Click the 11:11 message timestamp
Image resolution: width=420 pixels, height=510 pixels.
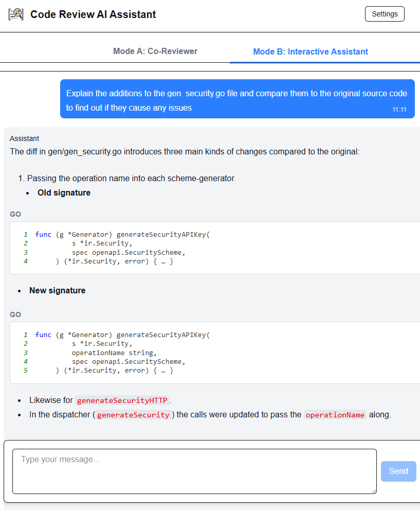(399, 110)
